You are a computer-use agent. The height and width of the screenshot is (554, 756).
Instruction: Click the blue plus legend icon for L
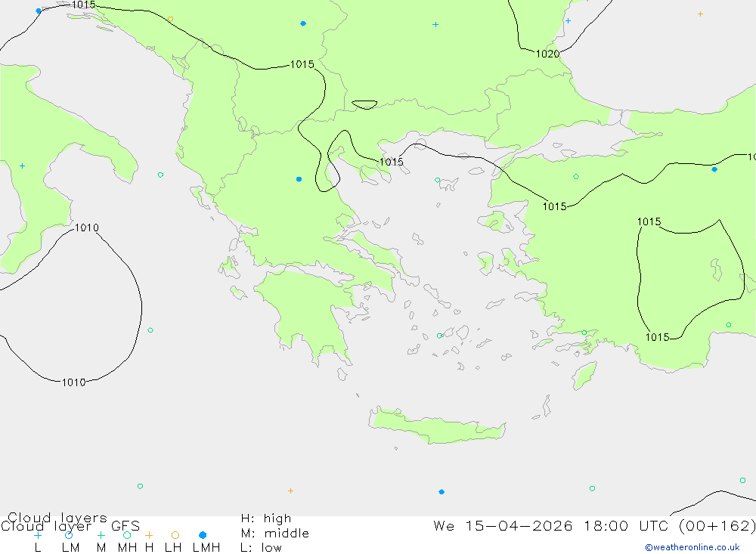pyautogui.click(x=38, y=535)
